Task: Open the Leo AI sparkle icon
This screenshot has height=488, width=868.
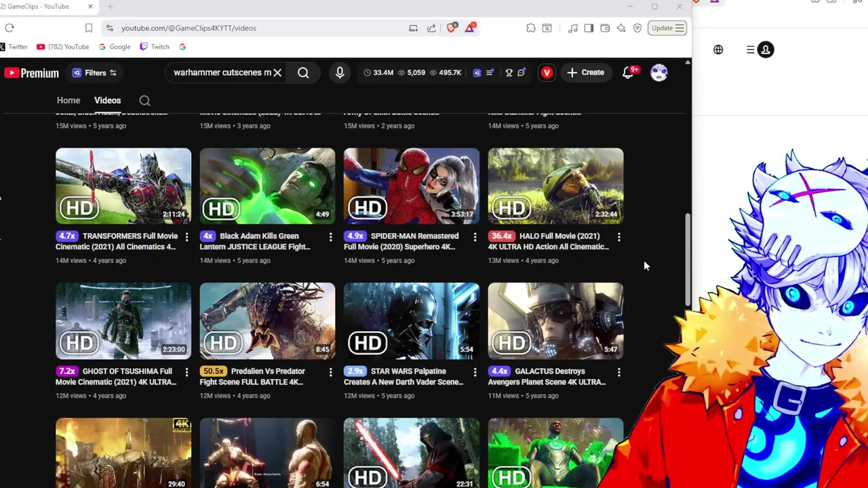Action: click(621, 28)
